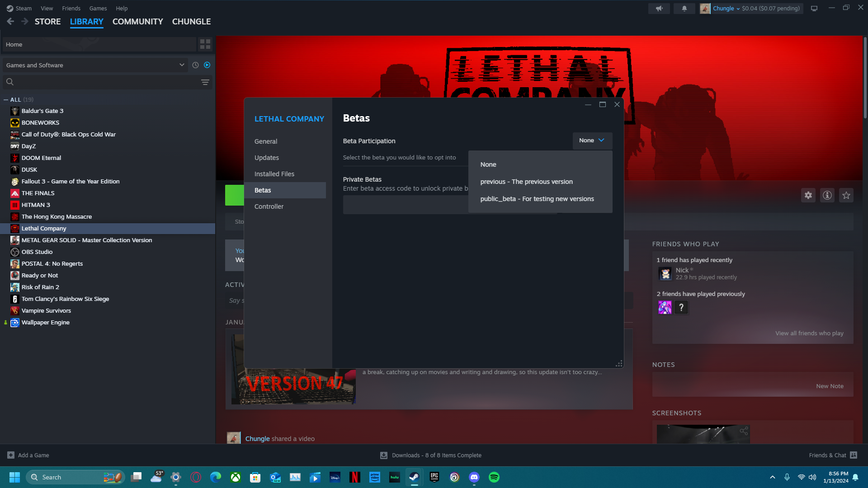This screenshot has width=868, height=488.
Task: Collapse the ALL games category
Action: [6, 99]
